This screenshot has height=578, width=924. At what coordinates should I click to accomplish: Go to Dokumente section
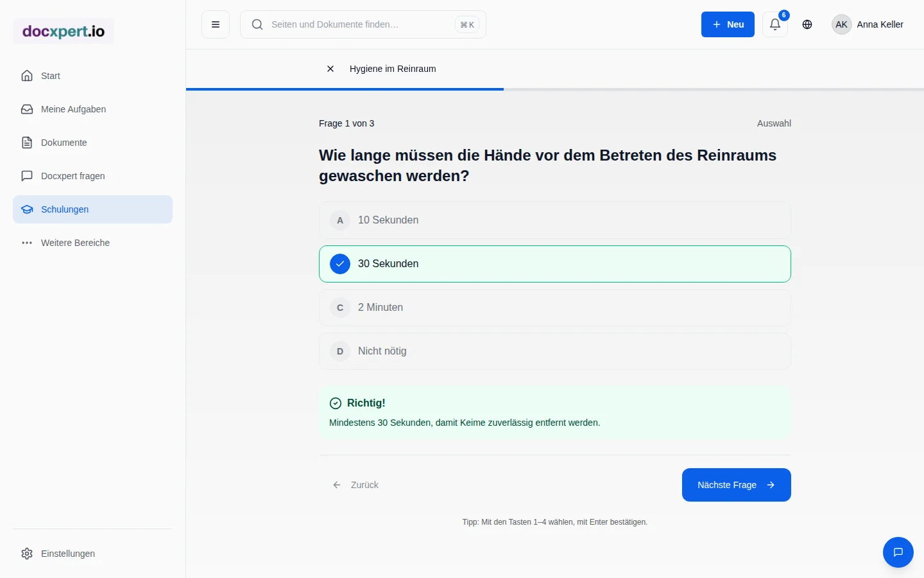92,143
